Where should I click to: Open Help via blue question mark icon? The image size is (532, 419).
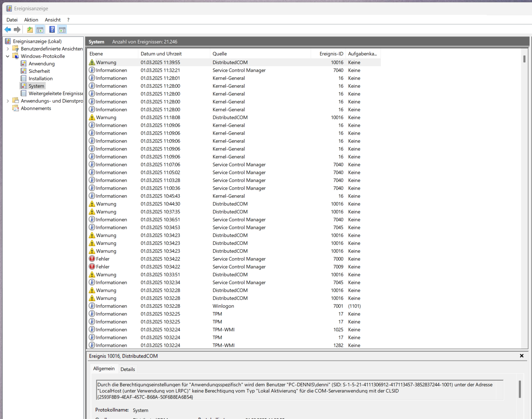tap(52, 30)
